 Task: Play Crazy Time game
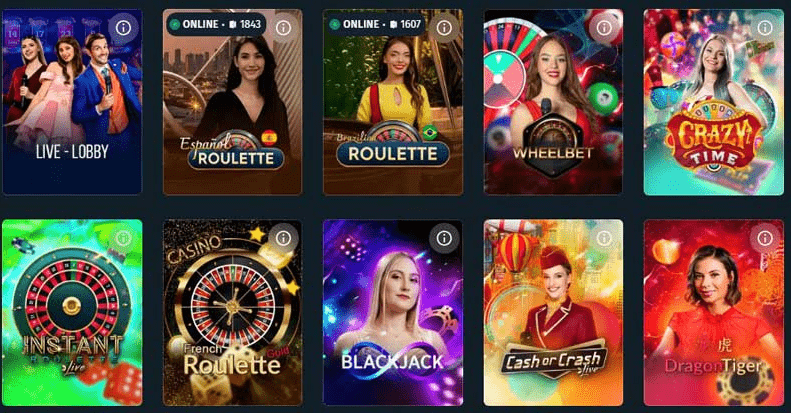pyautogui.click(x=713, y=102)
